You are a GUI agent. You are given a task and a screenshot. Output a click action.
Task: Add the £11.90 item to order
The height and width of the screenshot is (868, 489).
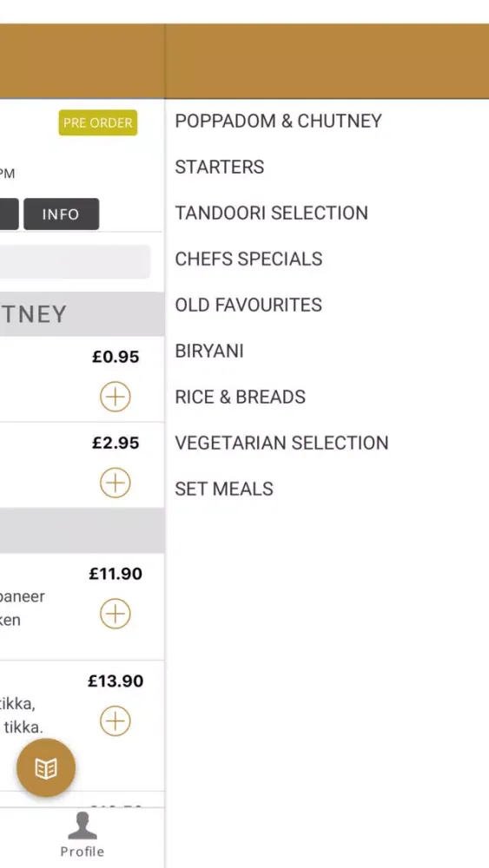(116, 614)
